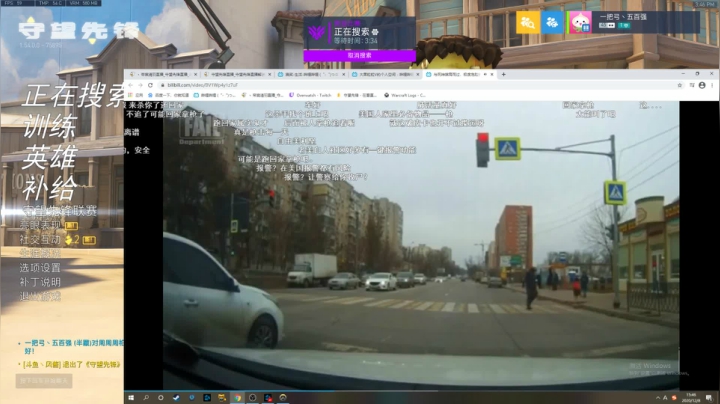The image size is (720, 404).
Task: Open 训练 from the Overwatch menu
Action: [x=50, y=126]
